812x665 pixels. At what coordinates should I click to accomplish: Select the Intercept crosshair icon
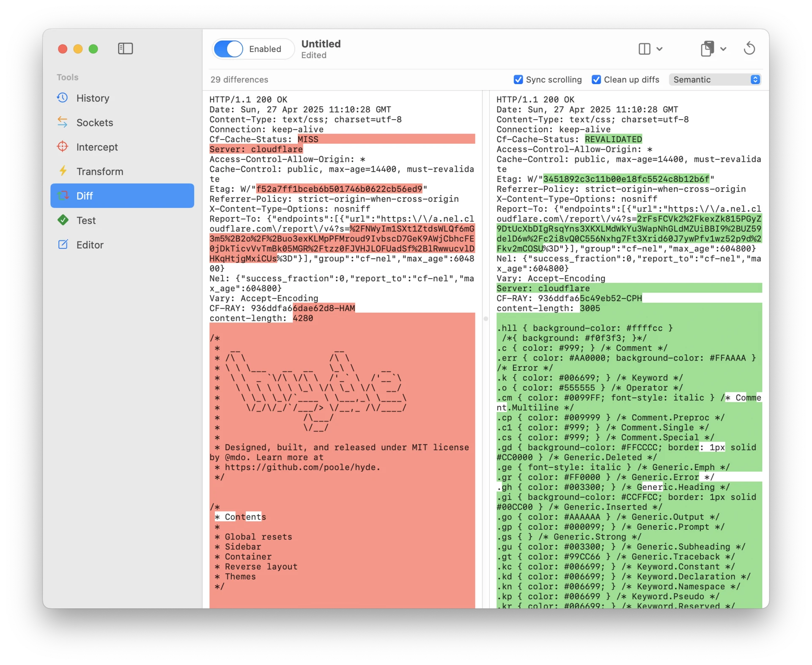coord(62,147)
